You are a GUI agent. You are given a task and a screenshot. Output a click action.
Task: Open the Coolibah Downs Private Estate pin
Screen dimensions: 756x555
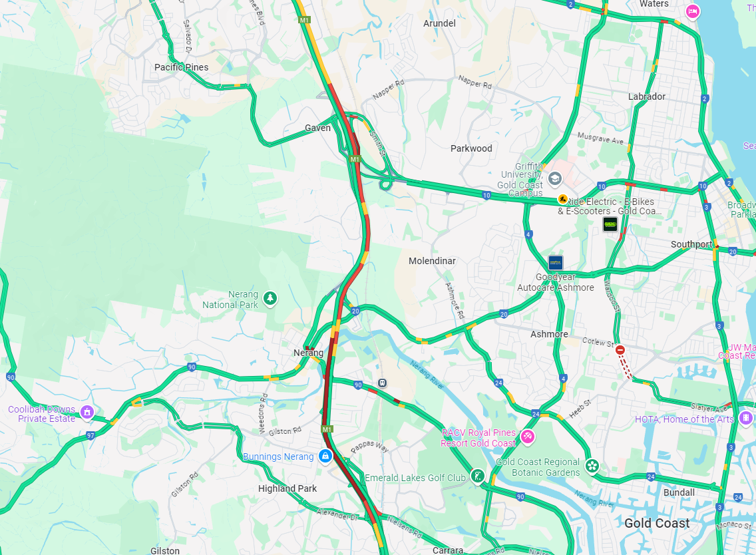point(87,413)
